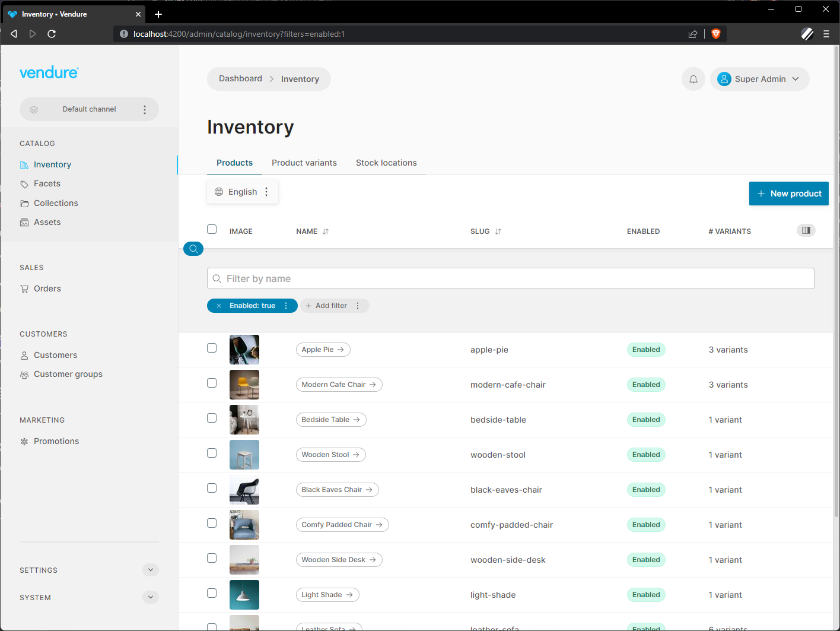The width and height of the screenshot is (840, 631).
Task: Open Inventory in the sidebar
Action: tap(52, 164)
